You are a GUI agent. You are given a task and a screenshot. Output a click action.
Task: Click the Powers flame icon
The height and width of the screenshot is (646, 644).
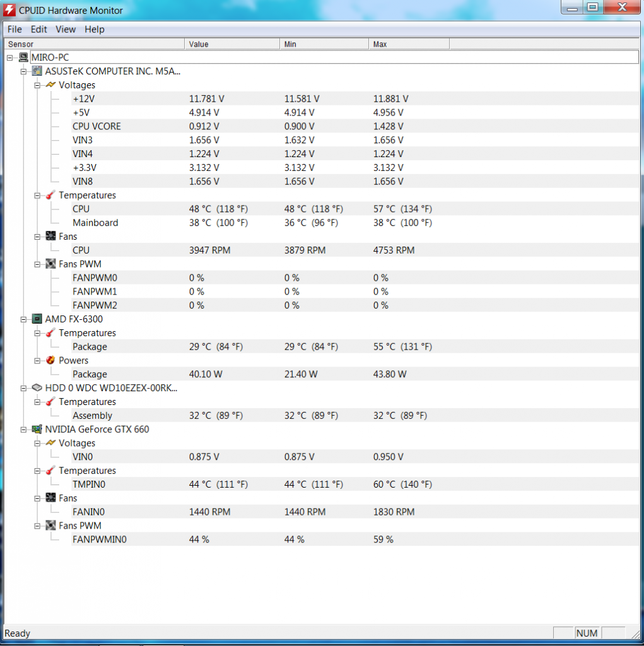[x=50, y=360]
